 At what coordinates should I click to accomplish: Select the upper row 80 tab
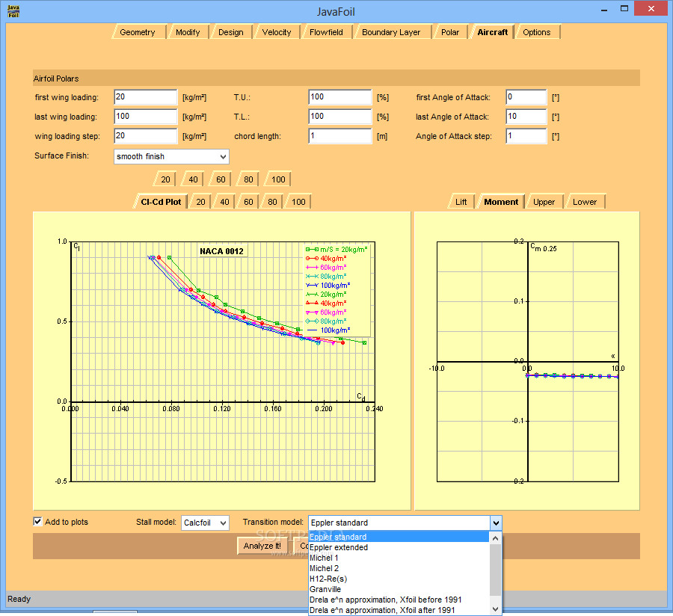point(248,179)
